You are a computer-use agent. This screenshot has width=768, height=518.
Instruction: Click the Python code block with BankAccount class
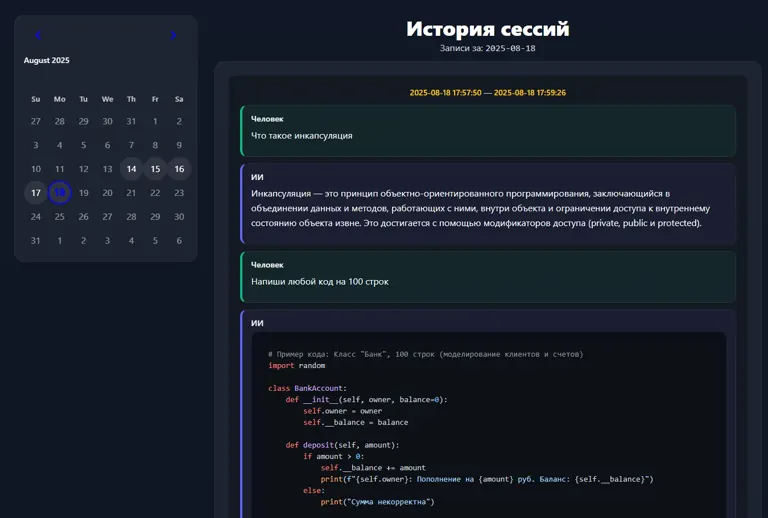tap(489, 425)
